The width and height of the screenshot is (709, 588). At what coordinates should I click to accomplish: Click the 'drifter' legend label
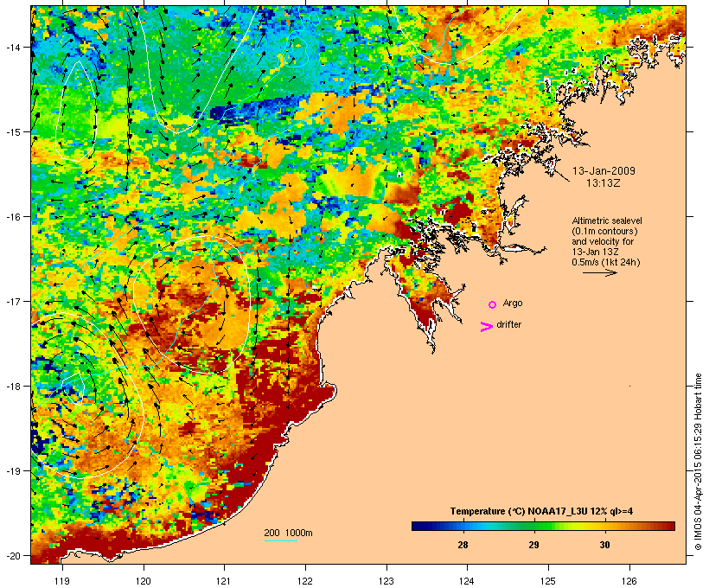[508, 324]
